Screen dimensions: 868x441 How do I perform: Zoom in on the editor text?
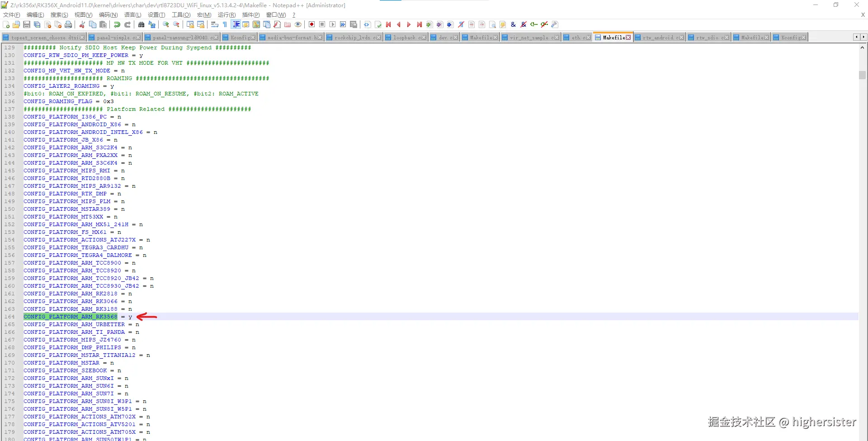click(166, 24)
